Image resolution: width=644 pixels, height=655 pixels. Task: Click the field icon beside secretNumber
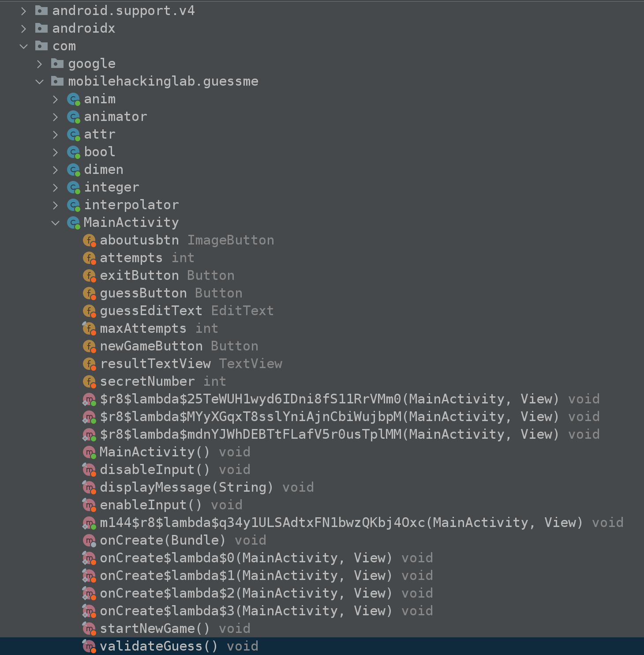point(90,382)
